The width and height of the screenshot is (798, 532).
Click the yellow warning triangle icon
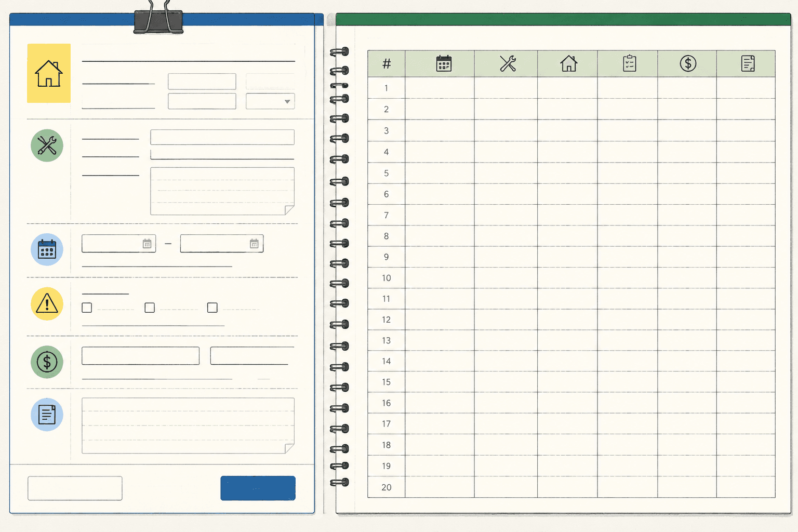pos(47,303)
